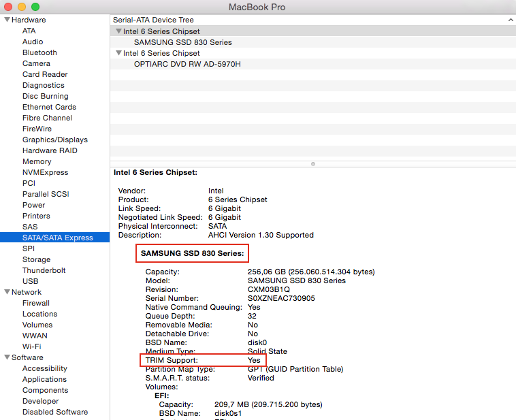Click the GUID Partition Table value
The width and height of the screenshot is (516, 420).
coord(295,369)
